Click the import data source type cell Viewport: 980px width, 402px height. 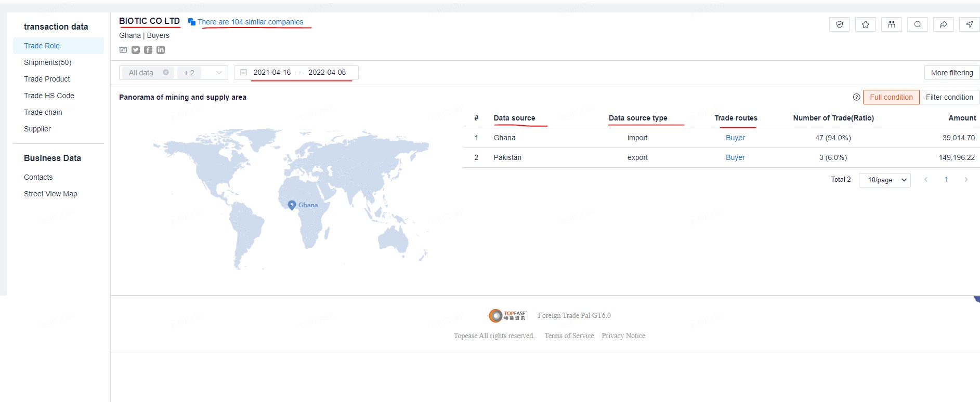pos(637,138)
